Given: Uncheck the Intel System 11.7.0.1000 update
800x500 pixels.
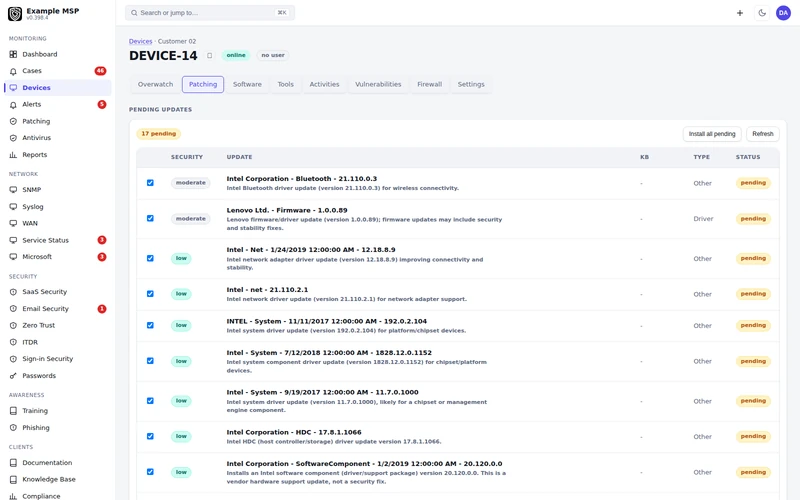Looking at the screenshot, I should coord(150,401).
